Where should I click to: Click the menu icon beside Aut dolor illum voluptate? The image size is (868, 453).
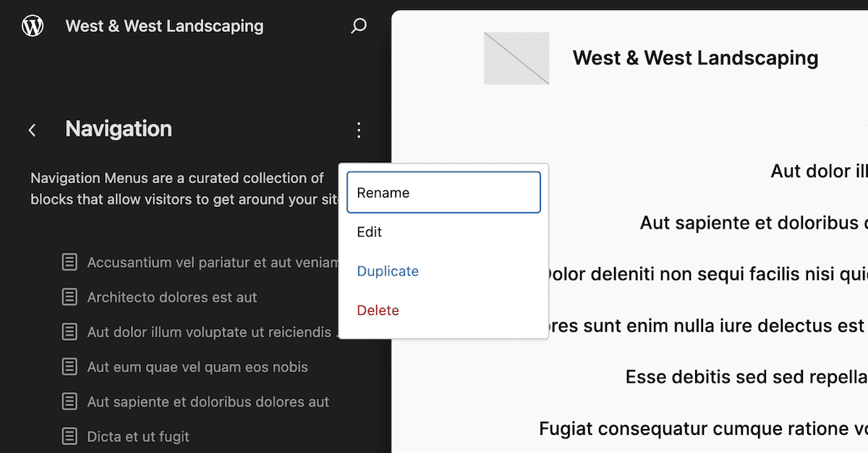[69, 331]
